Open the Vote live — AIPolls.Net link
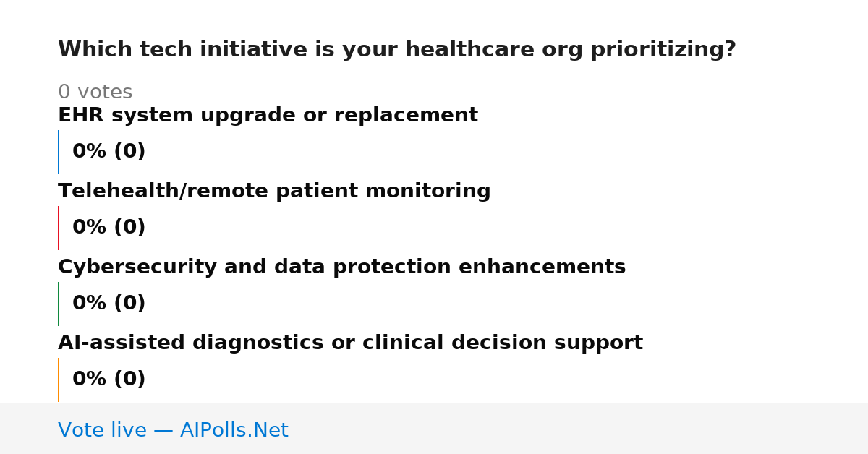 pos(173,430)
